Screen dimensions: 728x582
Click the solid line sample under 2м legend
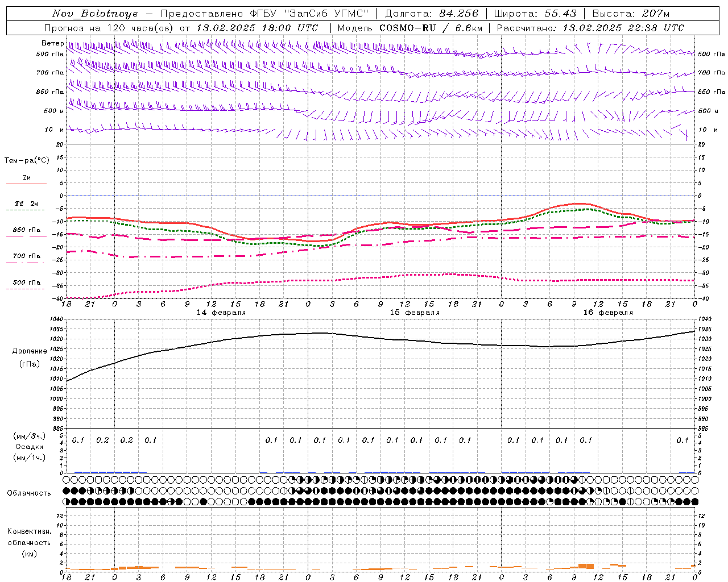point(26,184)
